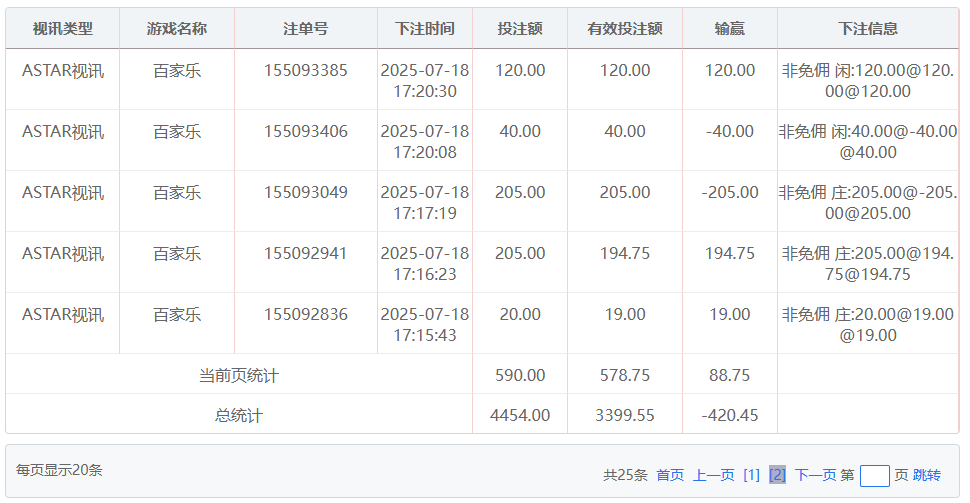Click the 有效投注额 column header
The height and width of the screenshot is (503, 970).
[x=624, y=29]
